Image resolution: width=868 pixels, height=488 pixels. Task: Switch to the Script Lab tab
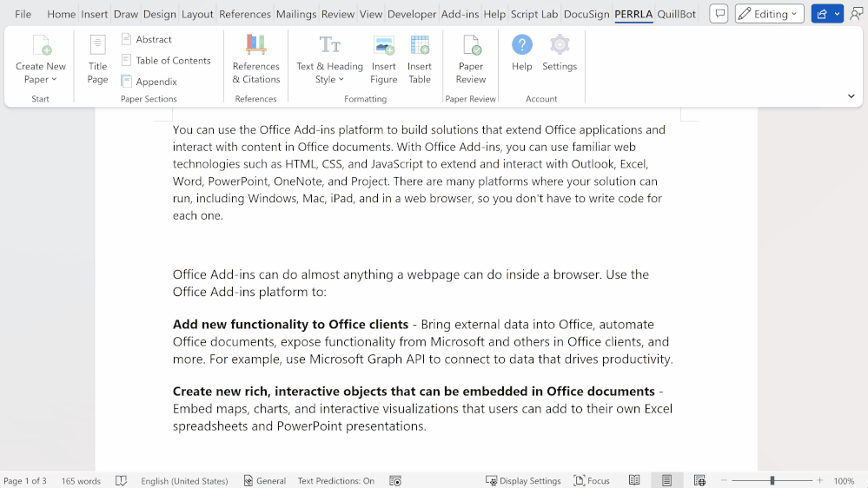point(534,14)
